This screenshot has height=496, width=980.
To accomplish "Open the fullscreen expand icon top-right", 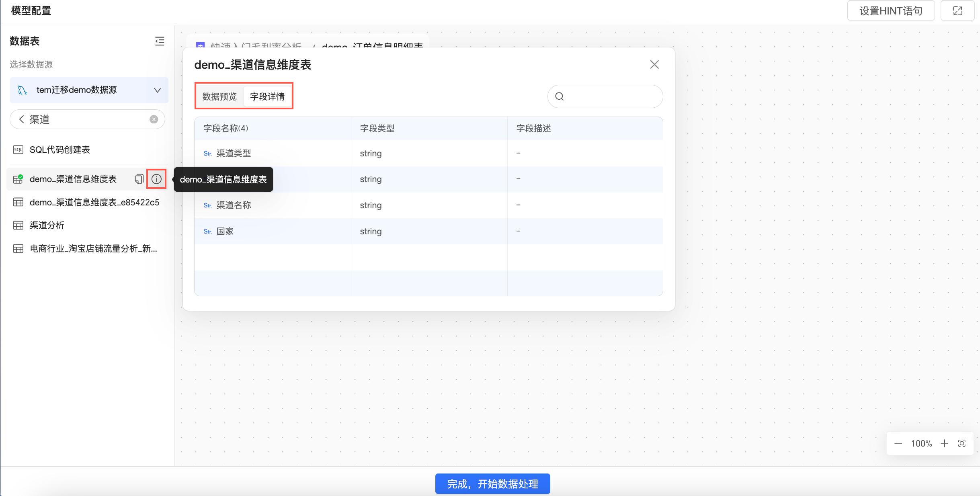I will pos(957,11).
